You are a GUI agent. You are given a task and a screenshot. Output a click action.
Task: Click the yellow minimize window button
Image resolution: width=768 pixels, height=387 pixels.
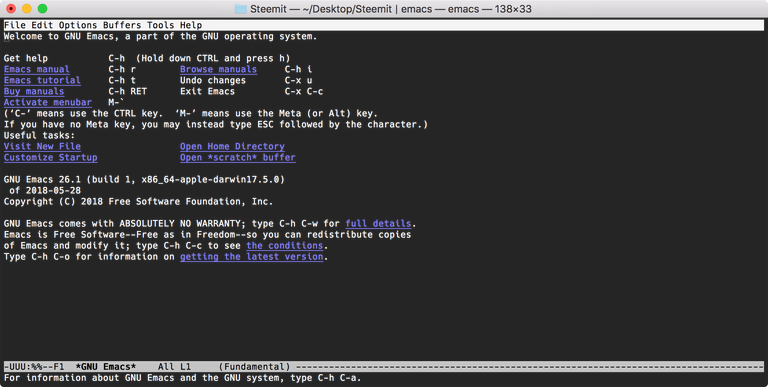[x=26, y=8]
